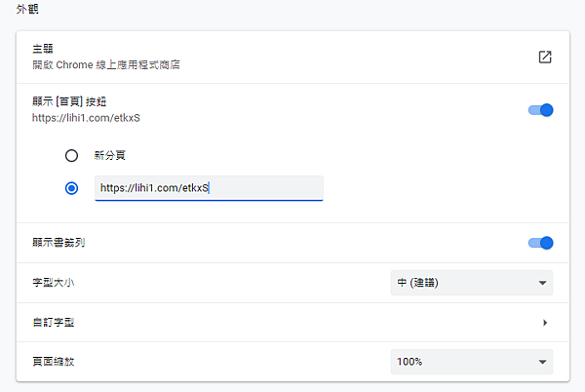Disable the 顯示書籤列 toggle
The width and height of the screenshot is (585, 392).
(540, 243)
